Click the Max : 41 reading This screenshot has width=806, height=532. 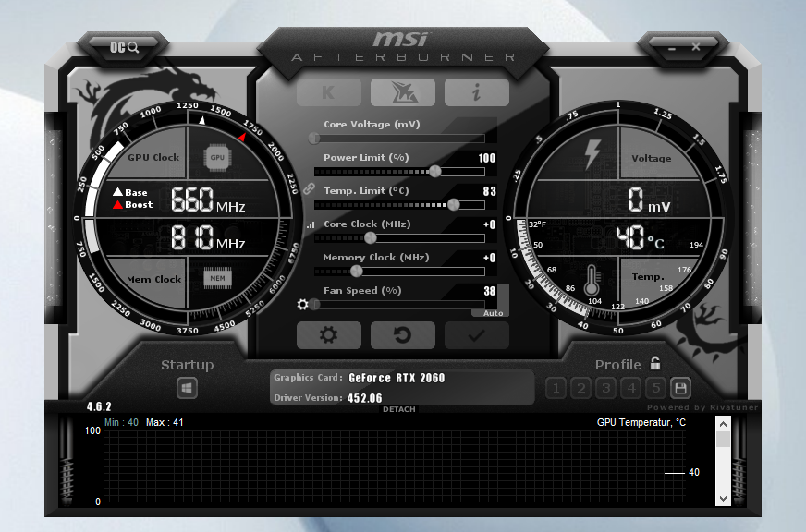165,422
